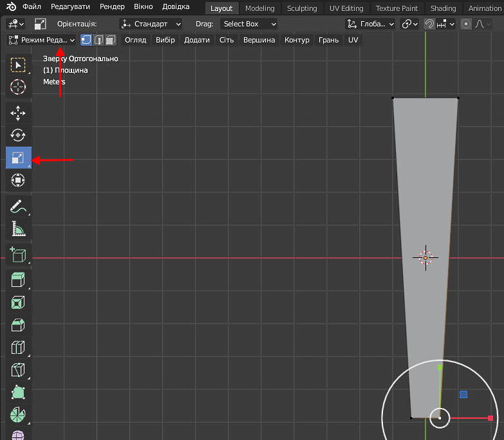504x440 pixels.
Task: Click the blue Z scale gizmo handle
Action: coord(463,394)
